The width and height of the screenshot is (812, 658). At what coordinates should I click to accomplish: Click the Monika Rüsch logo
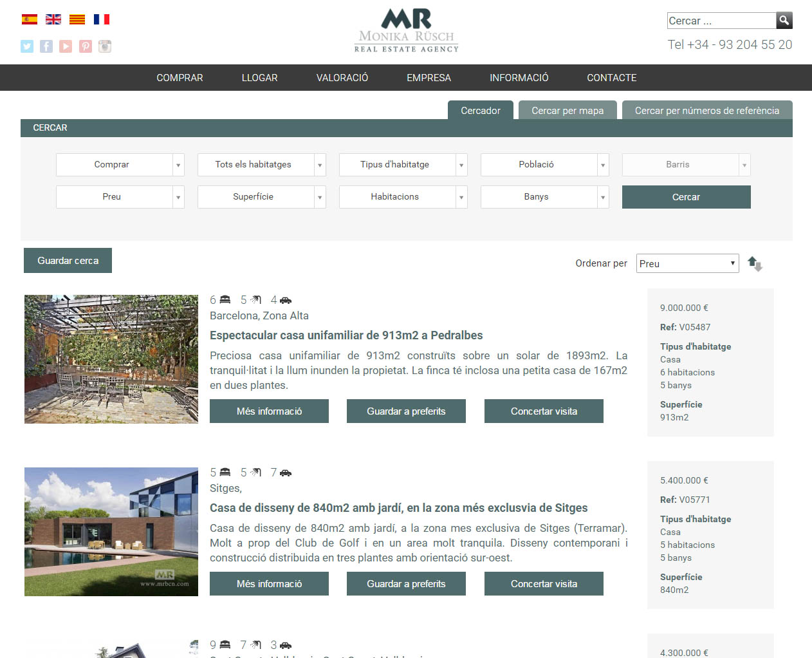point(407,30)
